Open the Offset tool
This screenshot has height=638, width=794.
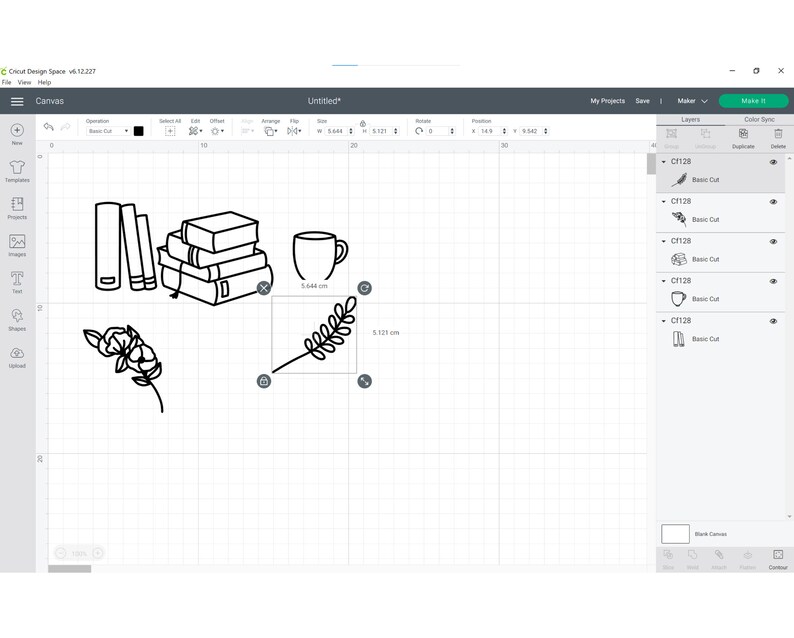(217, 131)
